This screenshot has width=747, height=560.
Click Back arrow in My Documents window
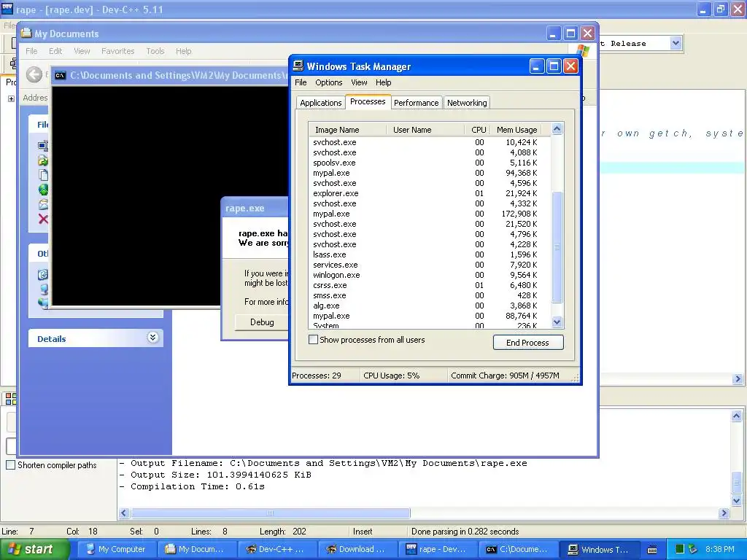tap(34, 74)
